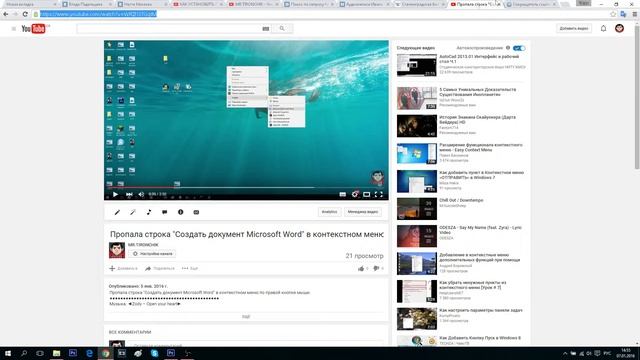Open the pencil edit-info icon below the video
The width and height of the screenshot is (640, 360).
[117, 212]
